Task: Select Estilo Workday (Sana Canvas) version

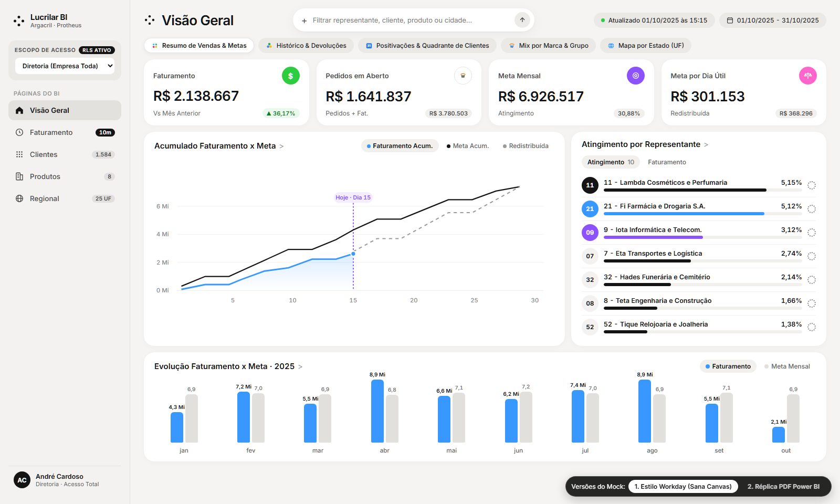Action: tap(683, 487)
